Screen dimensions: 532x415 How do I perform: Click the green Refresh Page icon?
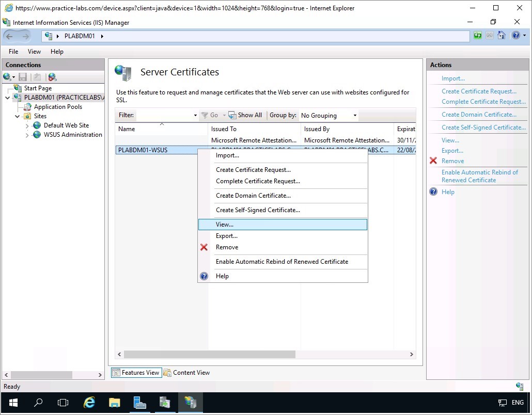478,36
